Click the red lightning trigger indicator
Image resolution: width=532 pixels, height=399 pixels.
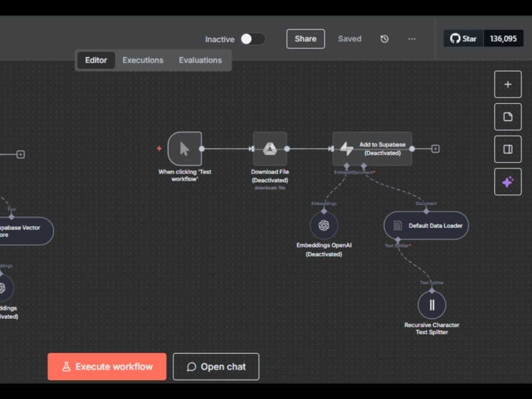[159, 148]
